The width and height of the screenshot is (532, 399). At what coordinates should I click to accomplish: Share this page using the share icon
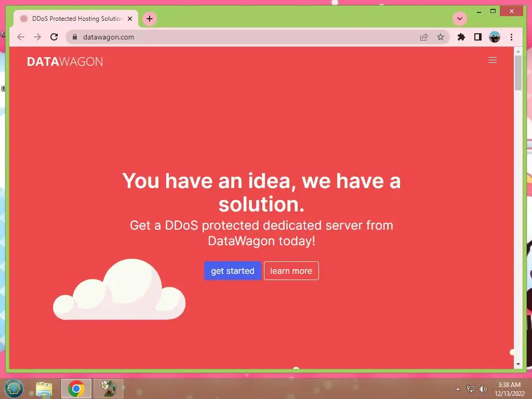tap(424, 37)
